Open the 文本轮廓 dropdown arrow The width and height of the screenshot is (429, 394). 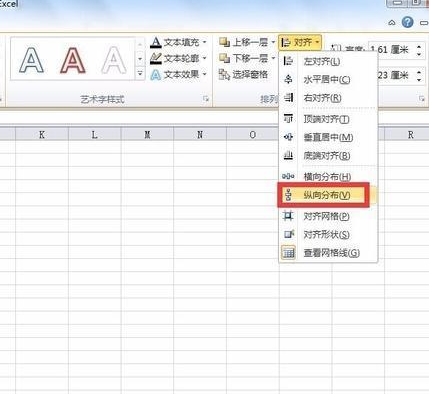pos(204,58)
